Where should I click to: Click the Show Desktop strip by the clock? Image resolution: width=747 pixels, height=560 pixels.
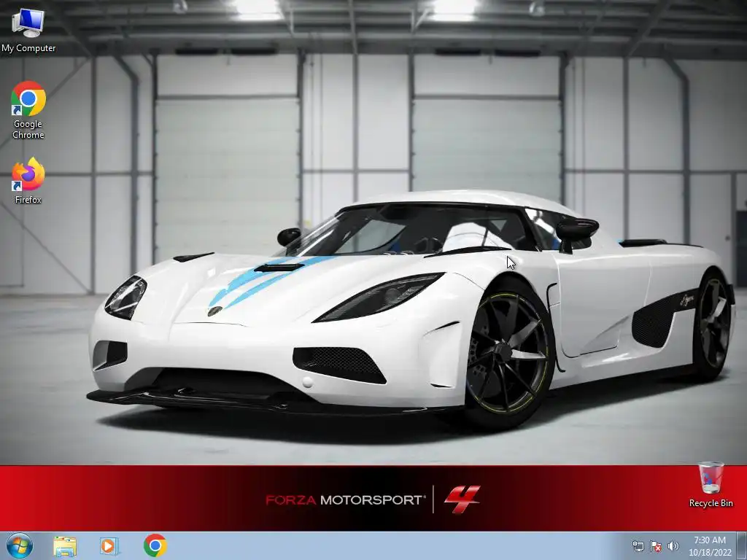(742, 546)
